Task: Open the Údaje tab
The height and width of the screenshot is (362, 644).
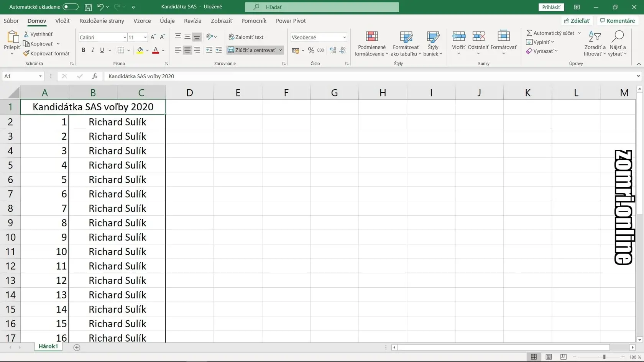Action: 167,21
